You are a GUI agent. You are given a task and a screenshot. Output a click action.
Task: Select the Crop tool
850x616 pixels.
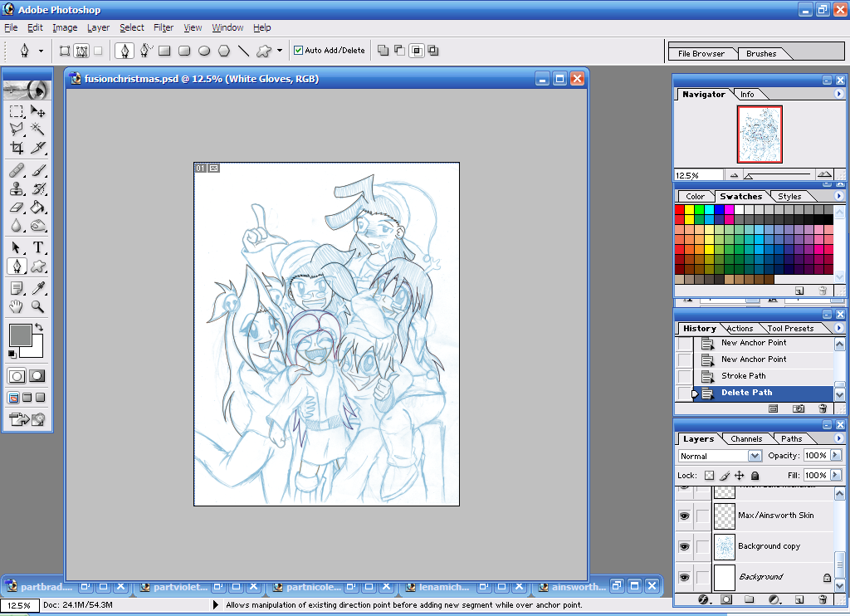(17, 149)
